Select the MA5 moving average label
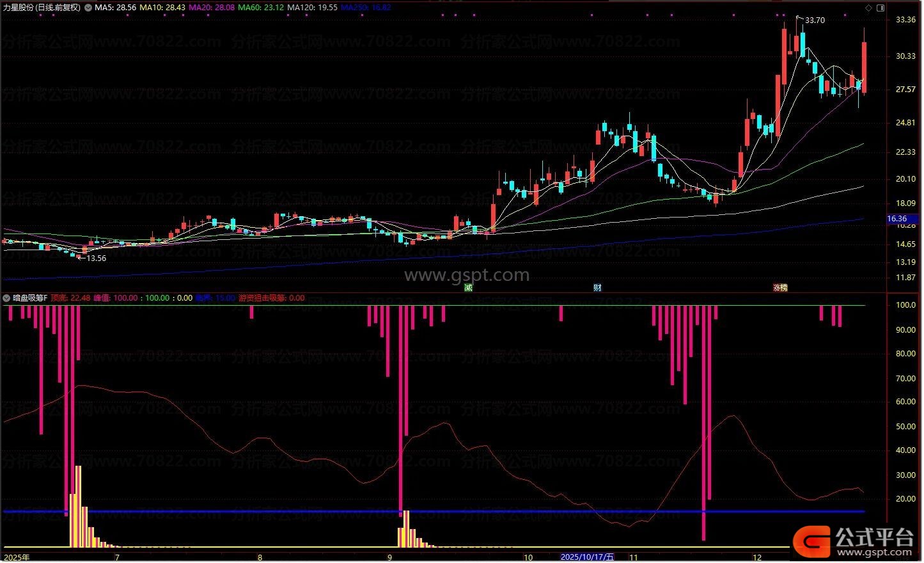This screenshot has height=563, width=924. [115, 8]
